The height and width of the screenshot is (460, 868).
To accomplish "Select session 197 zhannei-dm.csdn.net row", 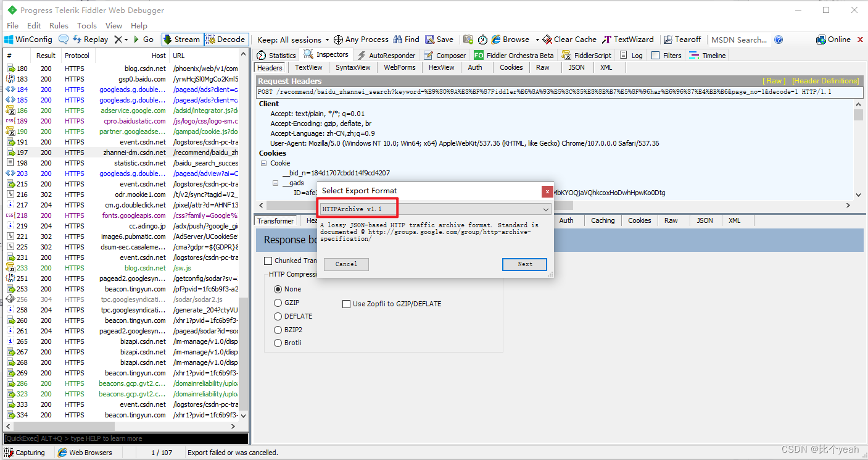I will pyautogui.click(x=122, y=153).
